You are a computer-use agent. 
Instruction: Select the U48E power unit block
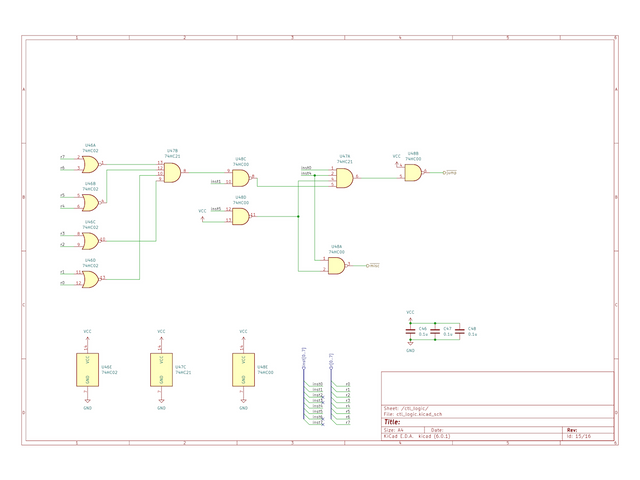241,369
